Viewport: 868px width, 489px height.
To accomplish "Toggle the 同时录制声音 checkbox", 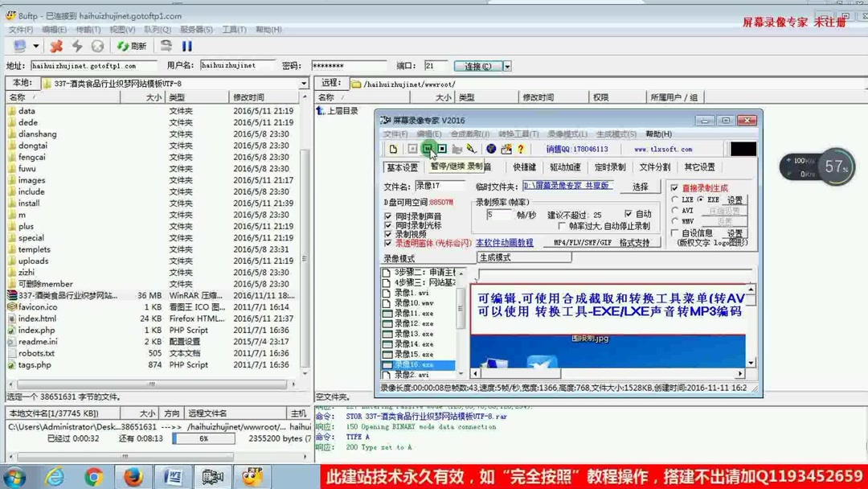I will (x=386, y=217).
